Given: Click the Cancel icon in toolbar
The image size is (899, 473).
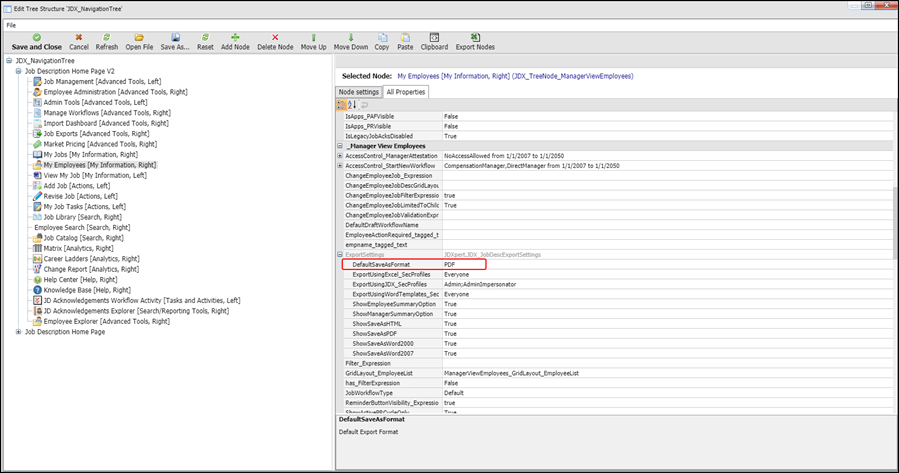Looking at the screenshot, I should click(x=78, y=37).
